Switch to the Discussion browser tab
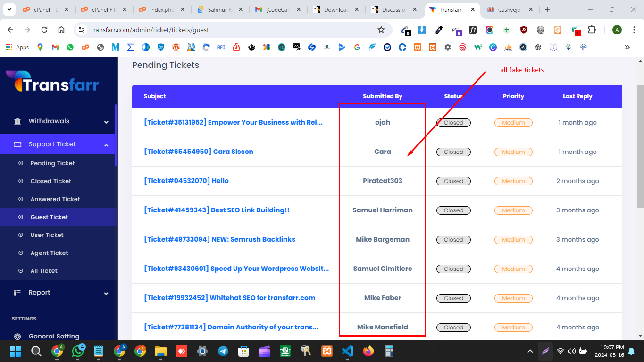The height and width of the screenshot is (362, 644). point(394,9)
